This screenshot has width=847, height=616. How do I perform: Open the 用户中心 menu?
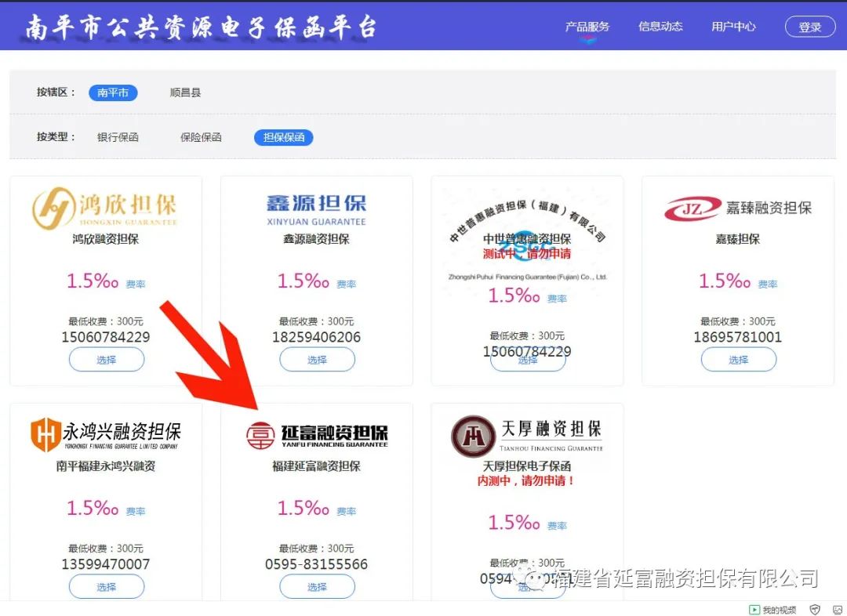tap(733, 27)
